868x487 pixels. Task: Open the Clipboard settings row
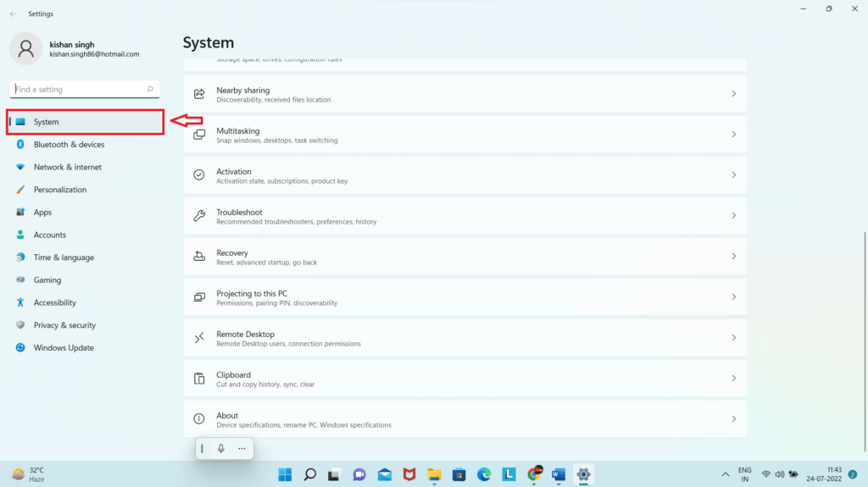(465, 379)
